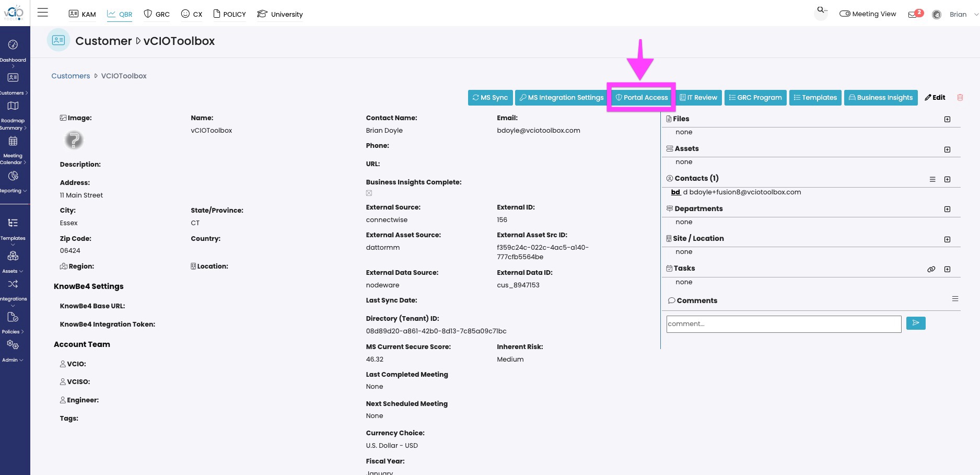Click the search magnifier icon
This screenshot has height=475, width=980.
tap(821, 10)
